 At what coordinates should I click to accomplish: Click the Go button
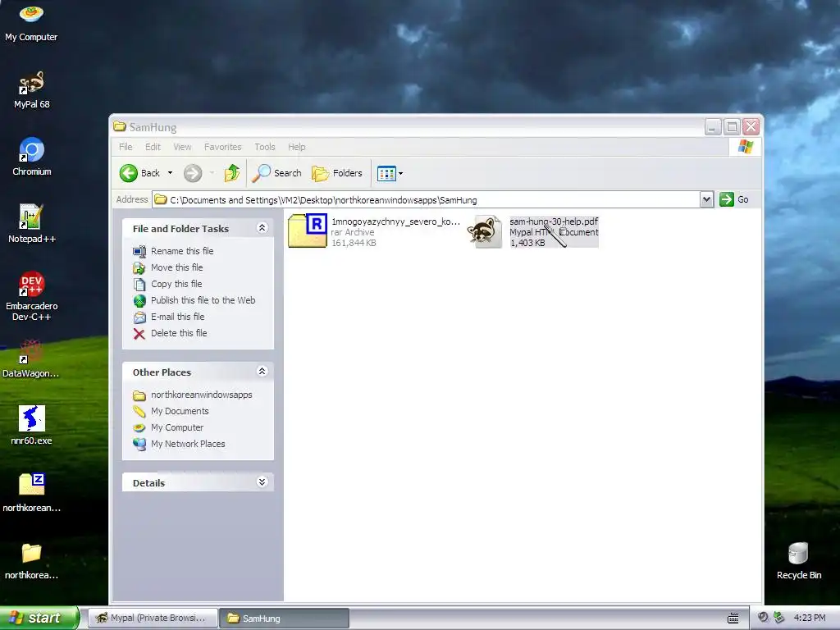pyautogui.click(x=734, y=200)
